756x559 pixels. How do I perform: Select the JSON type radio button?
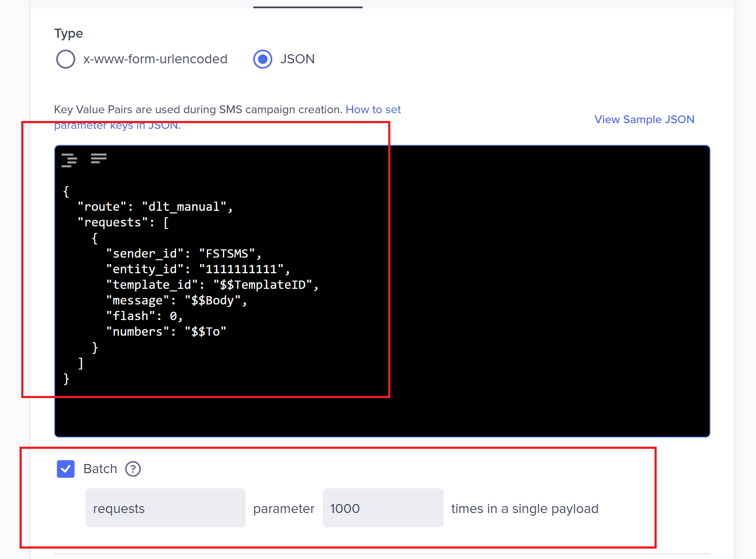pyautogui.click(x=263, y=59)
